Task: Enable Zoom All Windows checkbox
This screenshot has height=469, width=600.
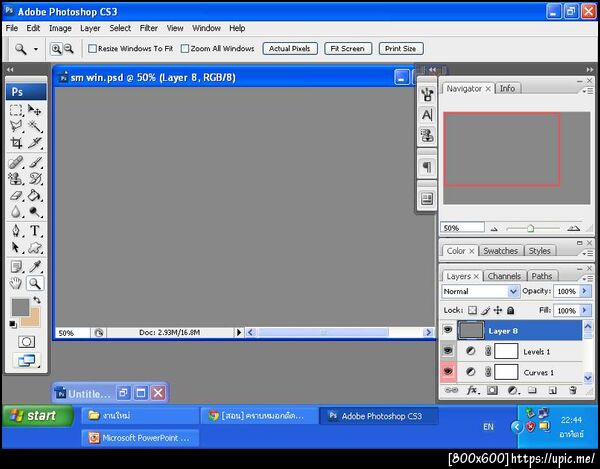Action: click(x=185, y=49)
